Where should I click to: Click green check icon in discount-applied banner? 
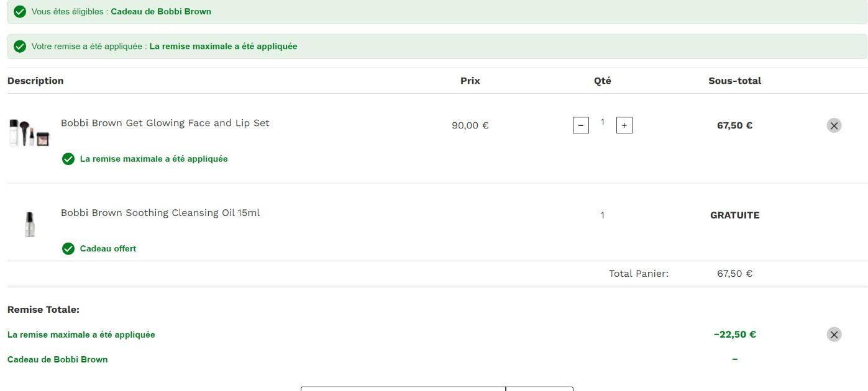(20, 47)
